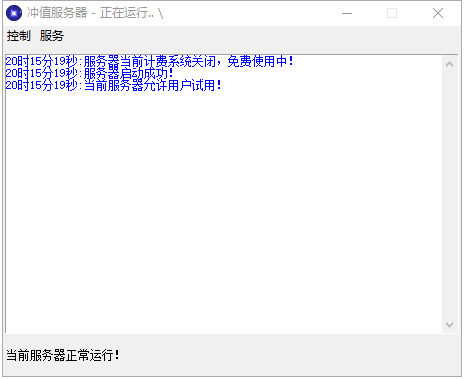This screenshot has width=464, height=379.
Task: Open the 服务 menu
Action: pyautogui.click(x=52, y=36)
